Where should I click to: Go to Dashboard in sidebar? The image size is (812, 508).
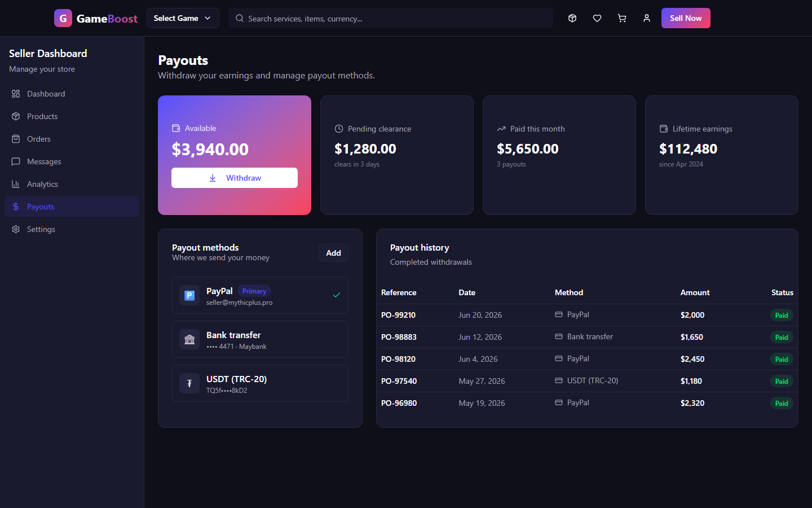(x=72, y=94)
